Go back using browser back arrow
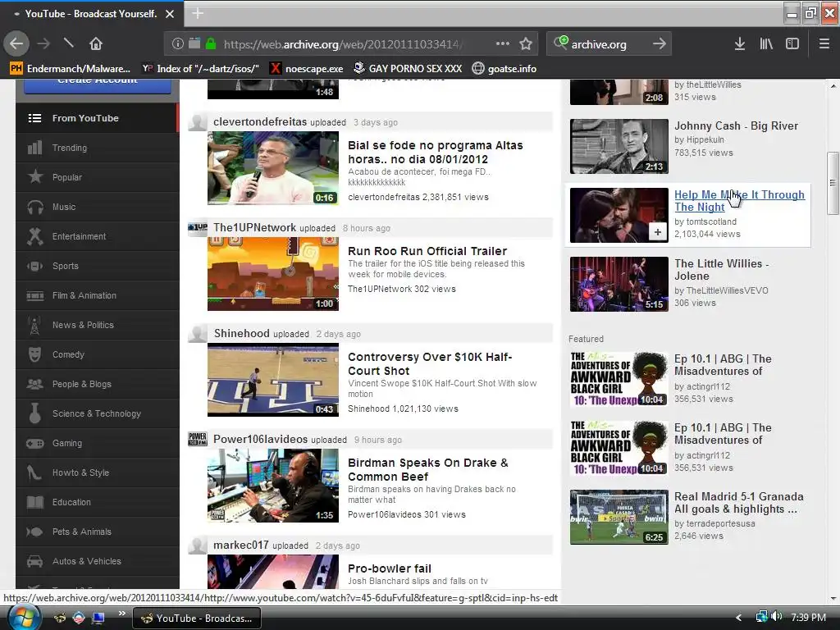Viewport: 840px width, 630px height. coord(16,44)
